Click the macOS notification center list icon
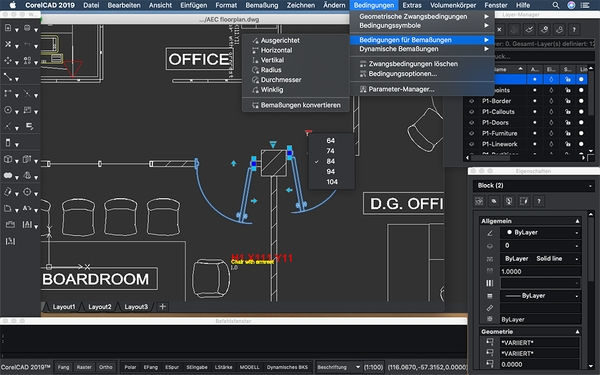 pos(585,5)
